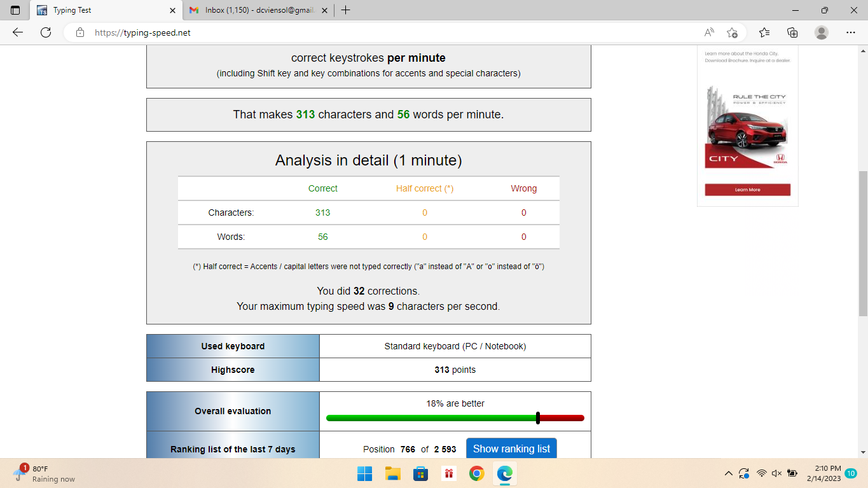View site information lock icon
The image size is (868, 488).
pos(80,32)
